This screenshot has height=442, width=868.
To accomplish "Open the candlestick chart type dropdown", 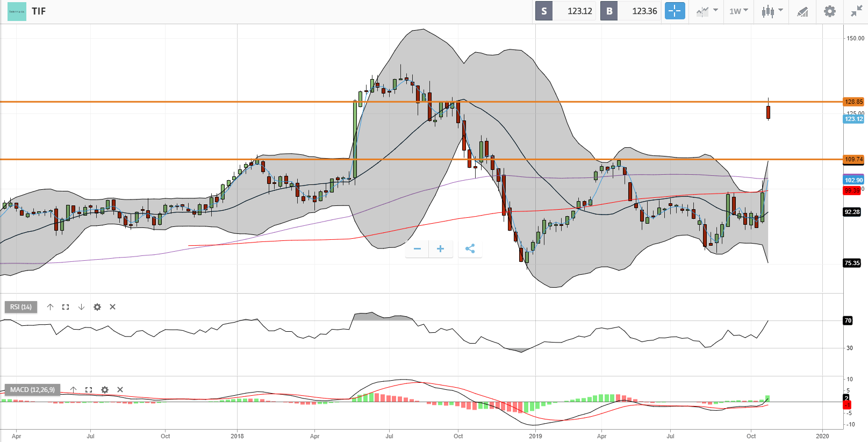I will click(772, 11).
